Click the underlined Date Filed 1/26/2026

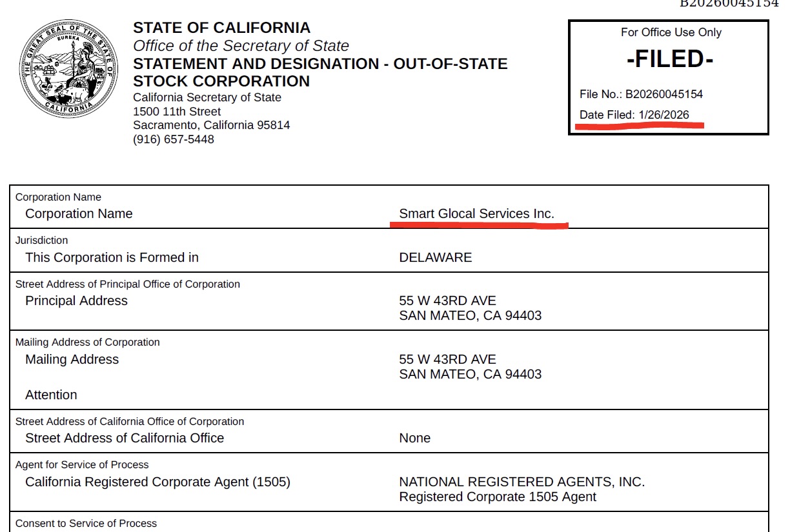pos(634,115)
